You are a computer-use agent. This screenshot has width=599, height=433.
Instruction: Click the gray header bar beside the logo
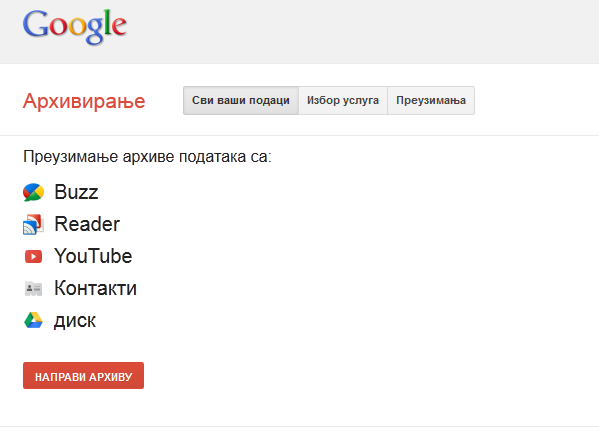pyautogui.click(x=363, y=31)
